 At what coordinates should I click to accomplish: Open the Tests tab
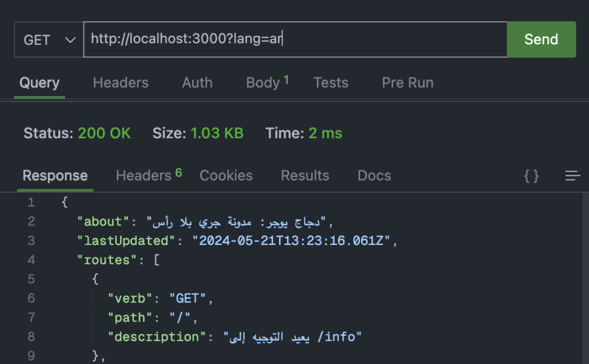[x=331, y=82]
